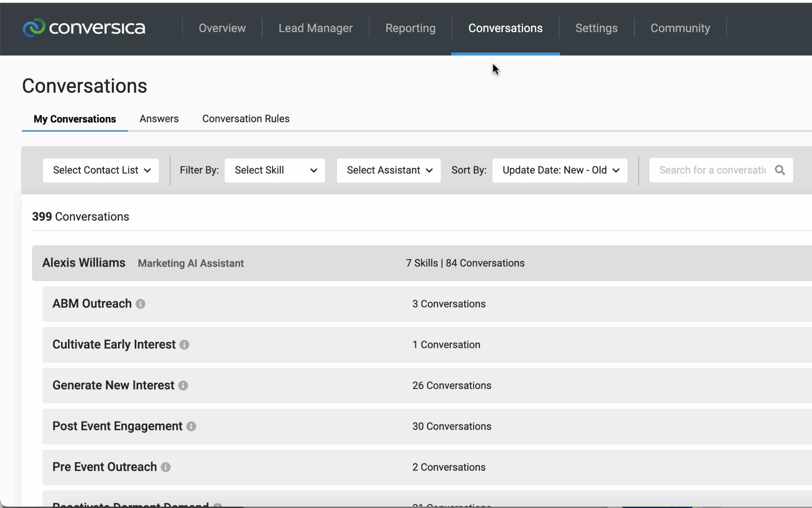The image size is (812, 508).
Task: Switch to the Answers tab
Action: (x=159, y=119)
